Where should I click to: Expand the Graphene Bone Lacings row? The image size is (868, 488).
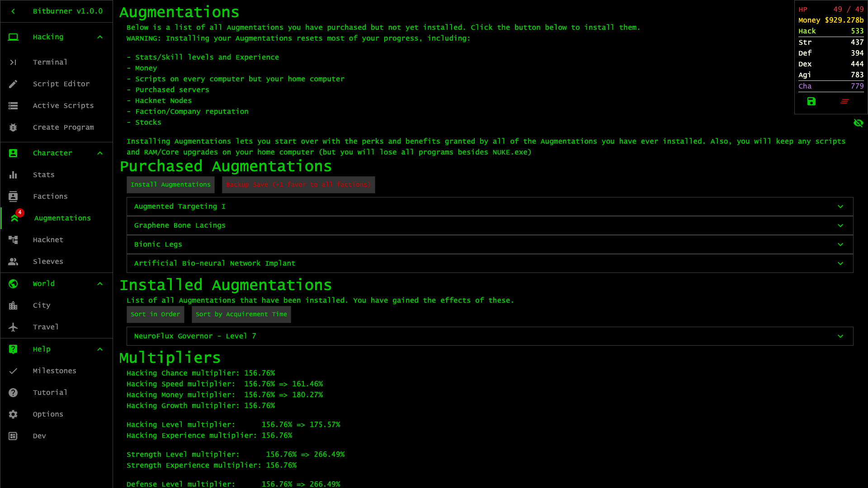[840, 225]
